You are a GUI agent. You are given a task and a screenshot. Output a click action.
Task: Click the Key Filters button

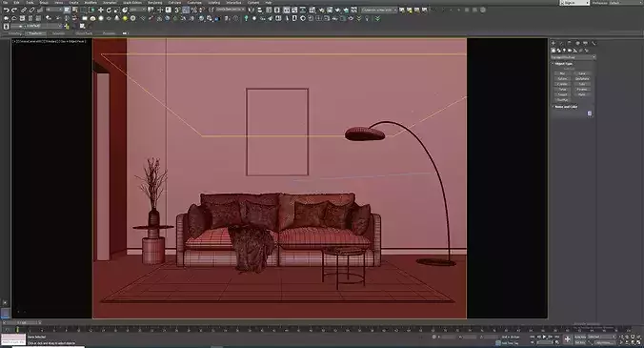(605, 342)
